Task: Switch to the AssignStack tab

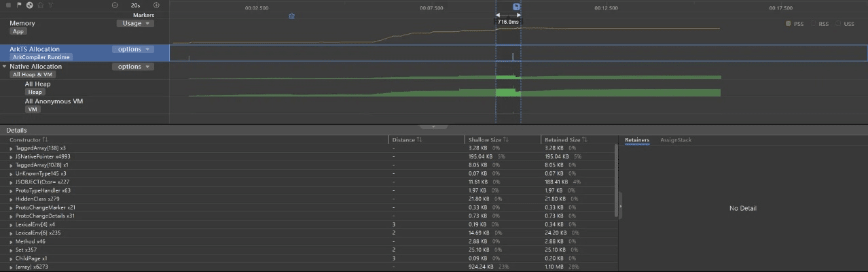Action: pyautogui.click(x=676, y=140)
